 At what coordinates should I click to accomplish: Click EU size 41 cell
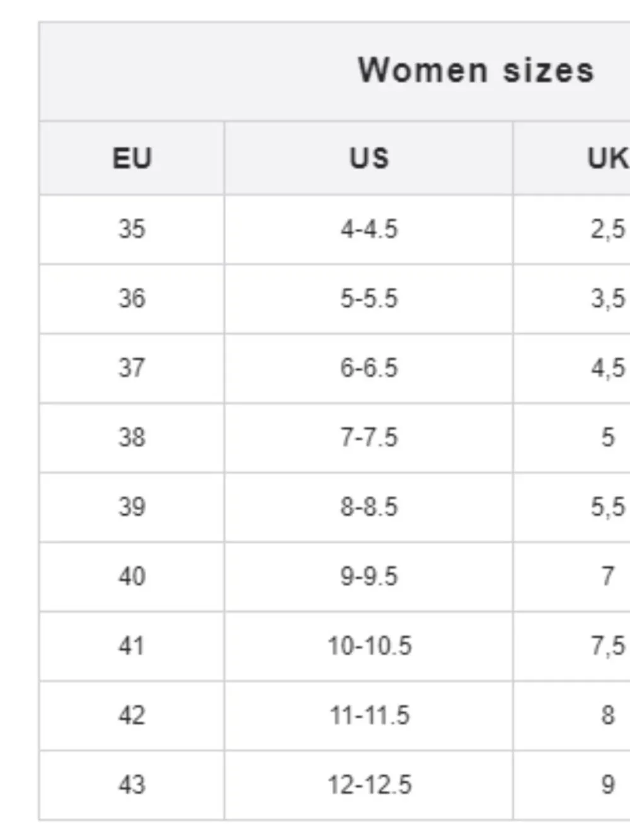(x=132, y=646)
